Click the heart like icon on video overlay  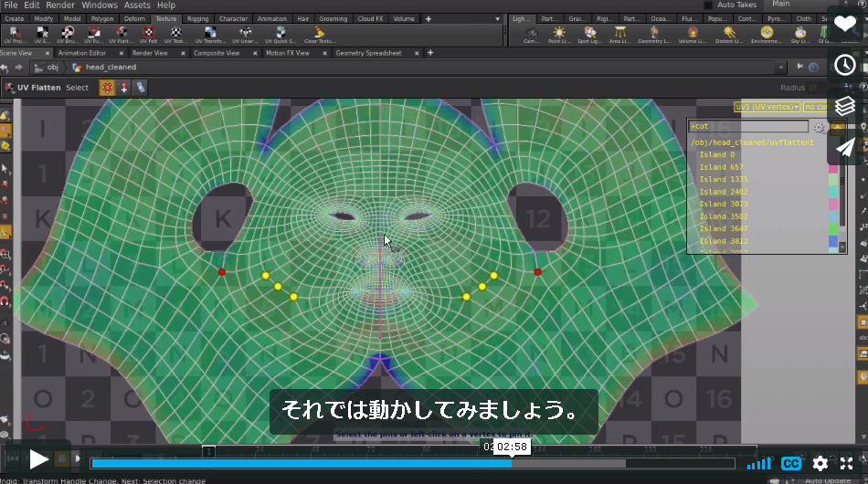coord(845,25)
